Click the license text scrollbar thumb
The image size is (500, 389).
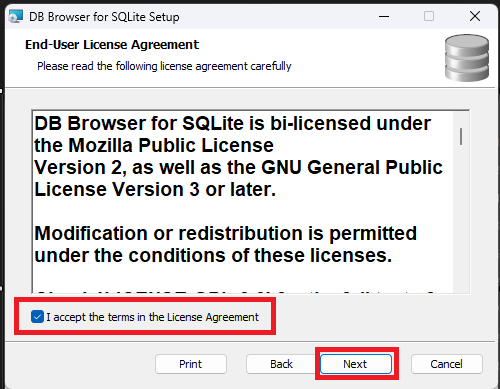tap(461, 136)
